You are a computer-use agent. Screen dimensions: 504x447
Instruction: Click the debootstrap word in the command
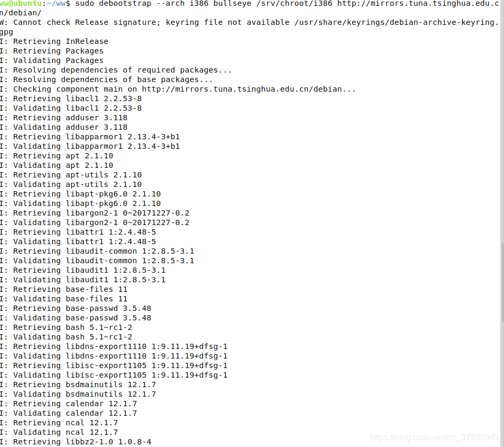point(125,4)
